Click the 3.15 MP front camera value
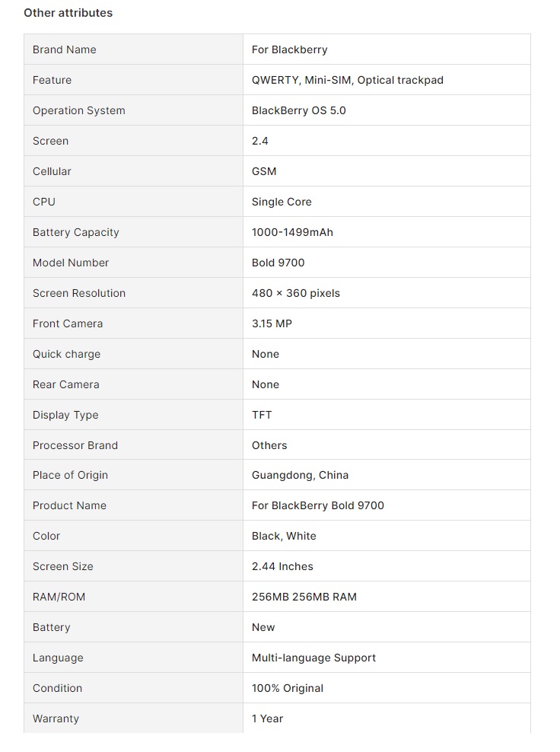Image resolution: width=560 pixels, height=752 pixels. point(272,323)
